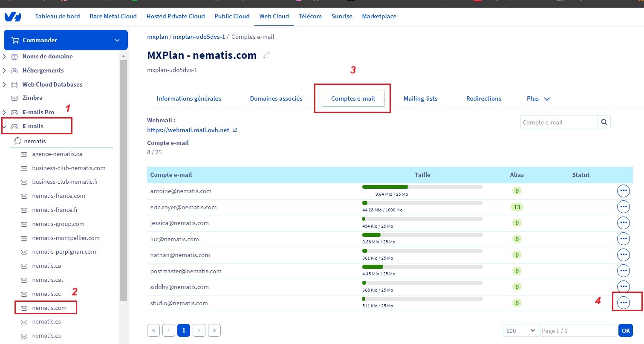Open actions menu for antoine@nematis.com

point(623,191)
